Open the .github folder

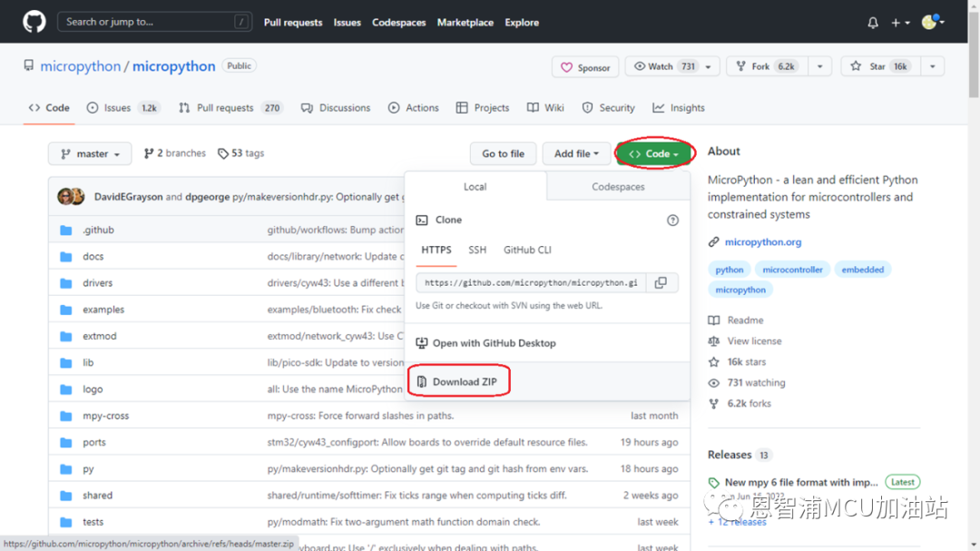click(99, 230)
